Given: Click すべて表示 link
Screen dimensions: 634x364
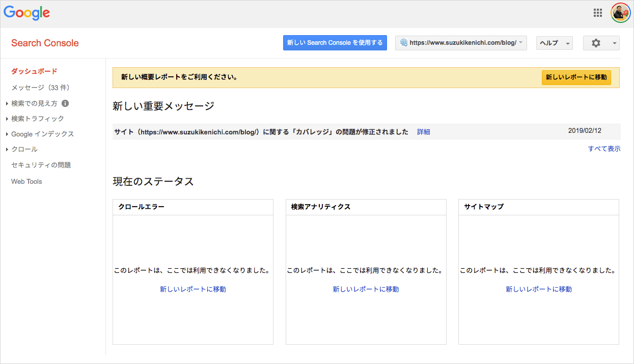Looking at the screenshot, I should [x=604, y=149].
